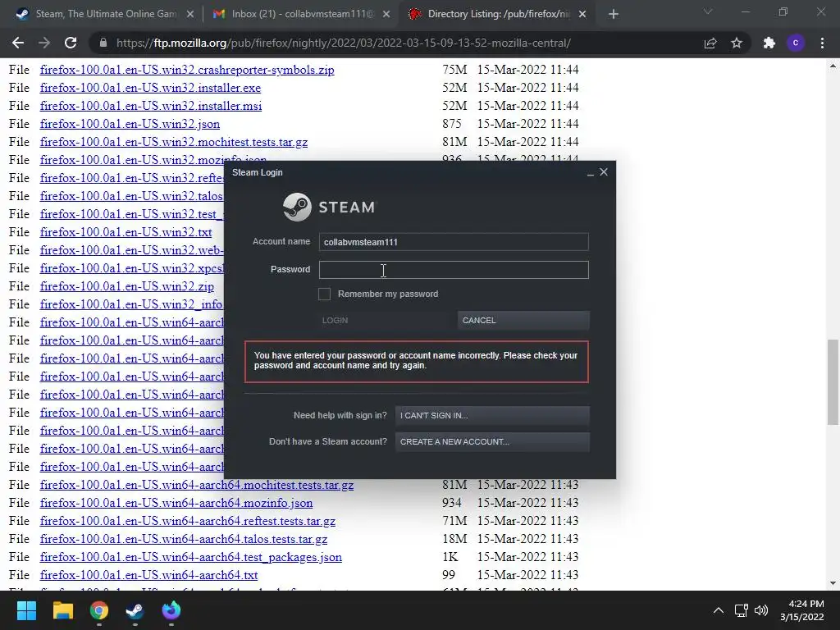Open network icon in system tray
The width and height of the screenshot is (840, 630).
point(741,610)
